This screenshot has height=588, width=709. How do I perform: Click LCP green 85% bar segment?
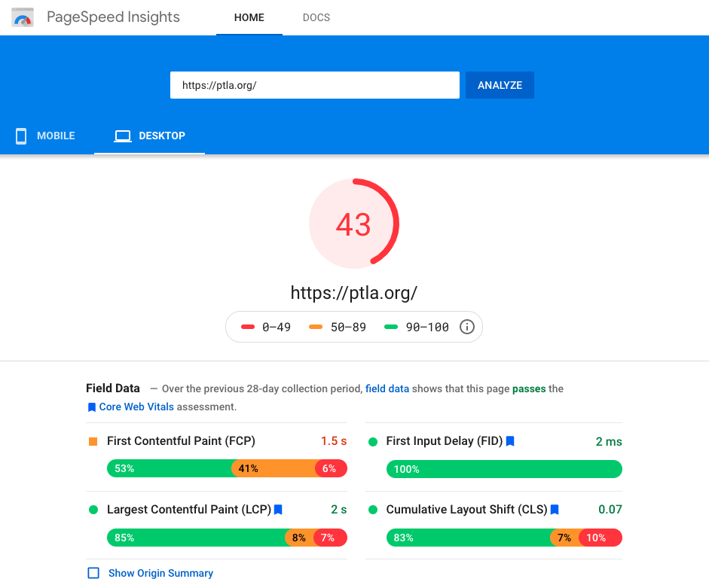[197, 538]
